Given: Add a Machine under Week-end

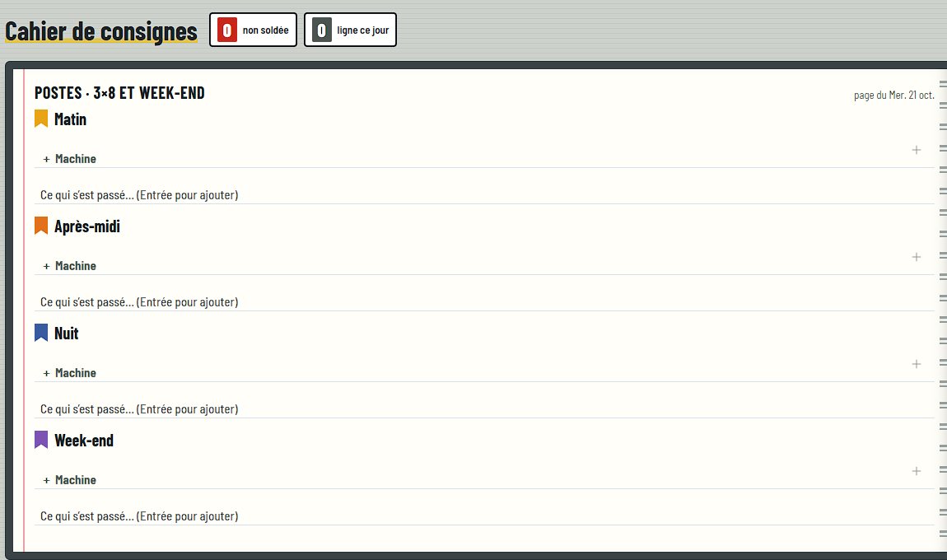Looking at the screenshot, I should (x=69, y=479).
